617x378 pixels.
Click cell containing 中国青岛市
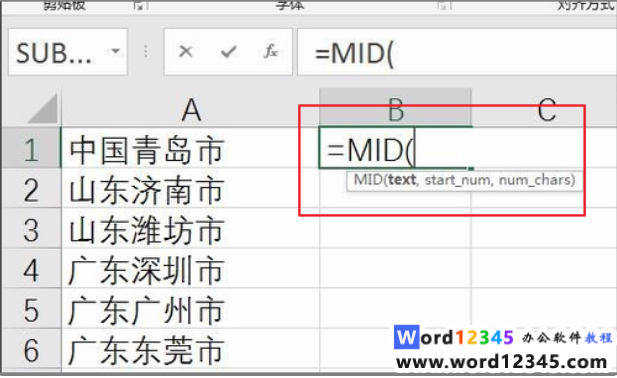190,149
